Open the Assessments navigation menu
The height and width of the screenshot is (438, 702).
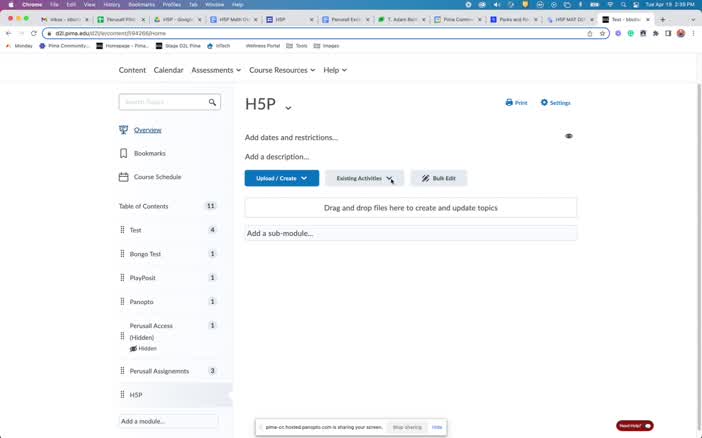[x=216, y=70]
